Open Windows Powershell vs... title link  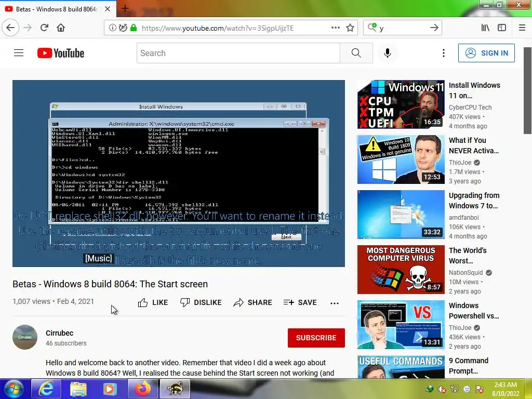(x=474, y=311)
